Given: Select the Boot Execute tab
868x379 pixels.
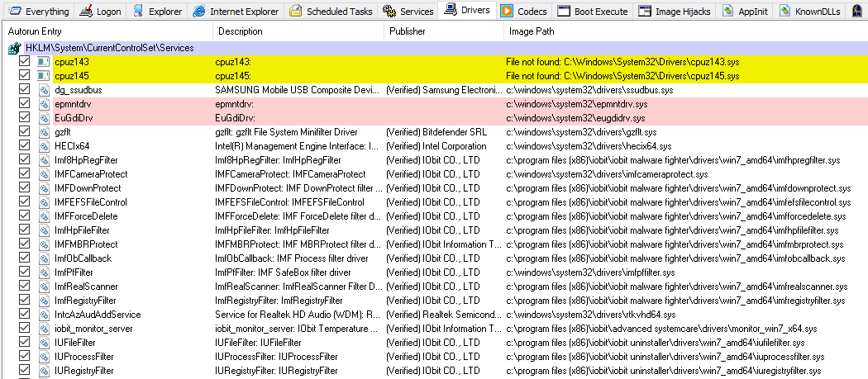Looking at the screenshot, I should [x=593, y=11].
